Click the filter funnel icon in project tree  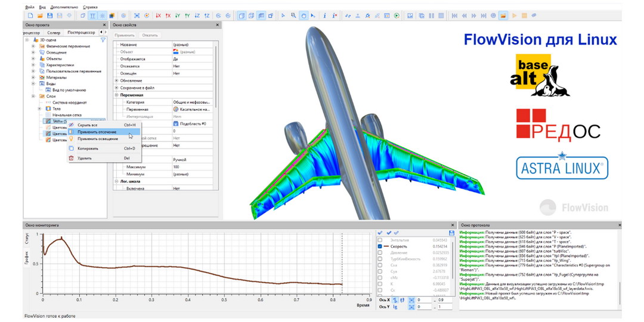[103, 40]
